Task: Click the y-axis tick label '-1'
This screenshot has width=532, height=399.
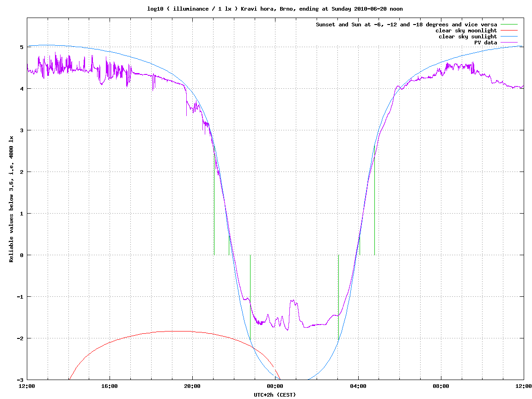Action: (x=20, y=296)
